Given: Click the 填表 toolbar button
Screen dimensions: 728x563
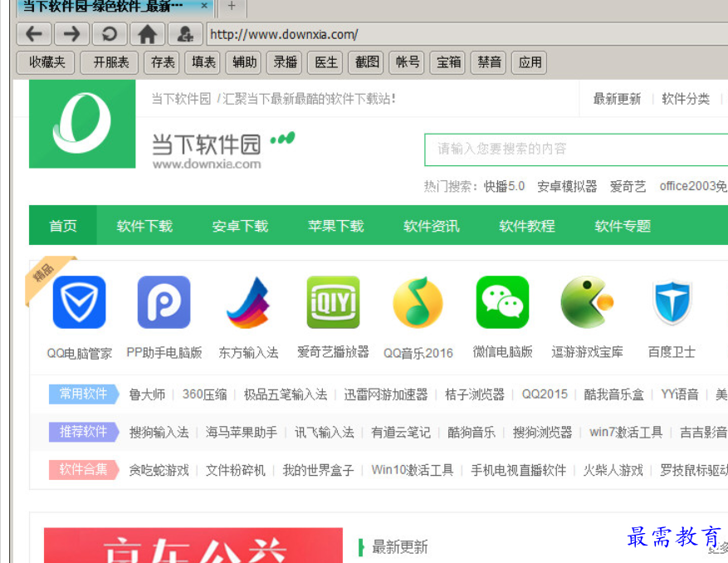Looking at the screenshot, I should click(x=203, y=62).
